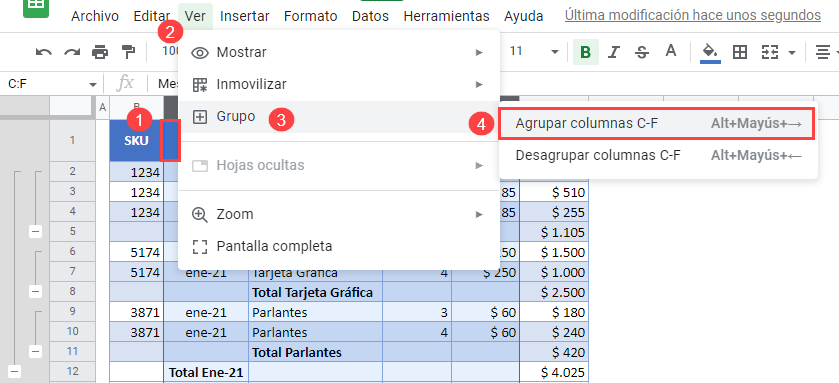
Task: Toggle Italic formatting button
Action: pos(614,52)
